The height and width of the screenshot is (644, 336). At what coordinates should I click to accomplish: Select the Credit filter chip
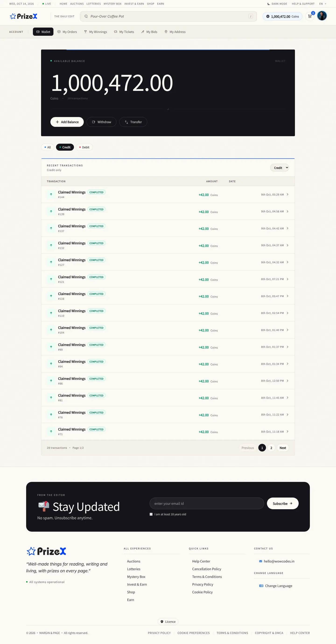(65, 147)
